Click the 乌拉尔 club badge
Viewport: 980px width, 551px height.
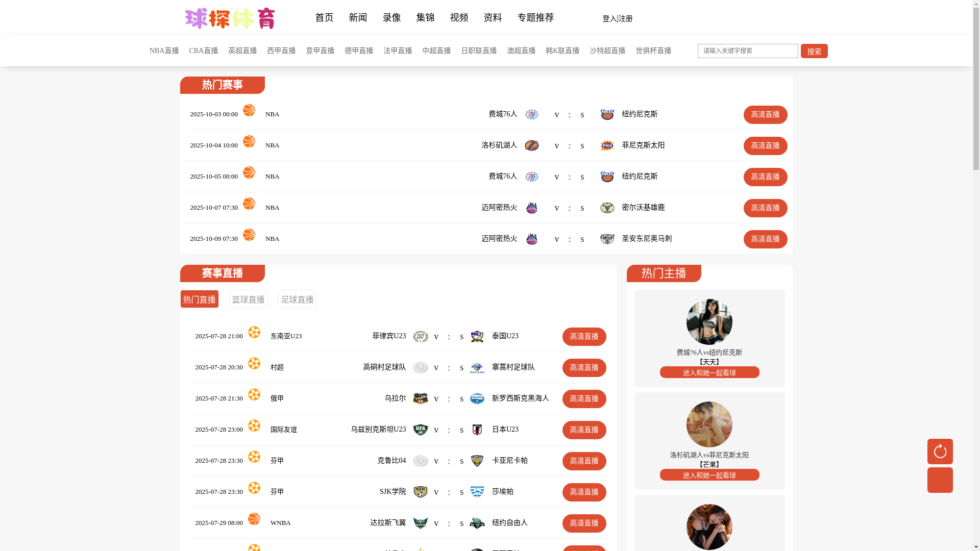coord(421,398)
